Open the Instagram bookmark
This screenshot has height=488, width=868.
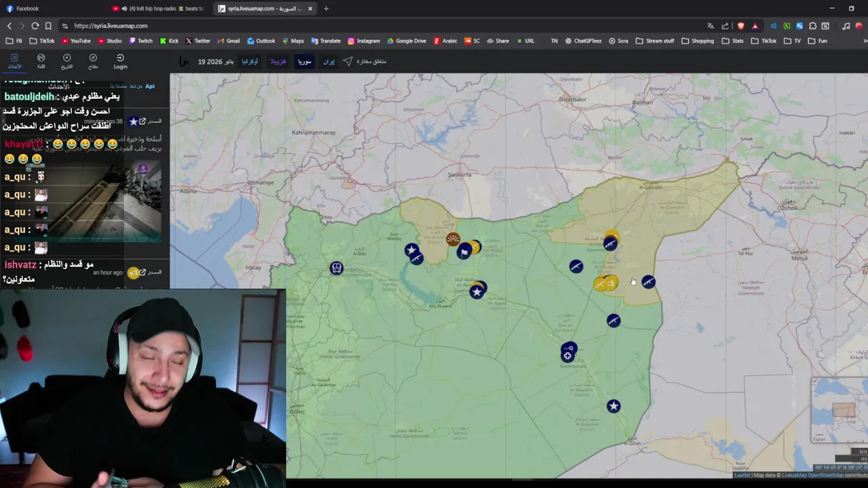[x=363, y=41]
